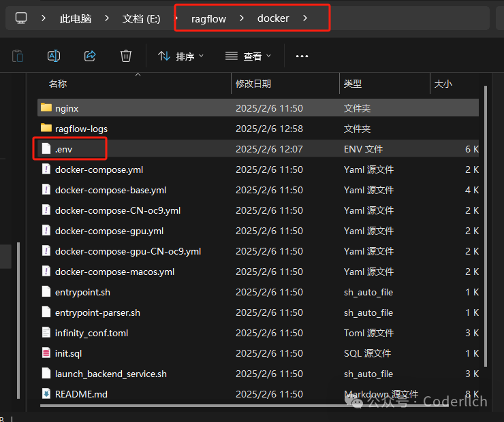Click the ENV 文件 type cell

(363, 149)
